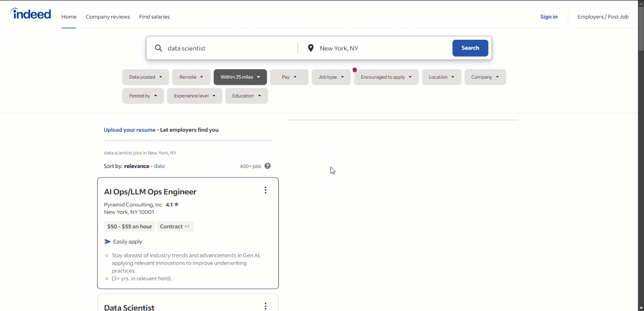
Task: Click the Easily apply paper plane icon
Action: coord(107,241)
